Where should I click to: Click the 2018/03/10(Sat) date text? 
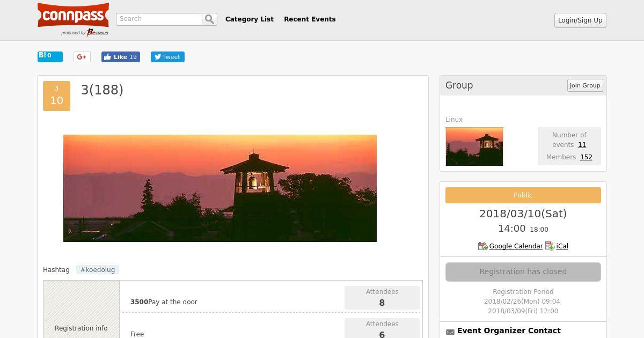tap(523, 214)
